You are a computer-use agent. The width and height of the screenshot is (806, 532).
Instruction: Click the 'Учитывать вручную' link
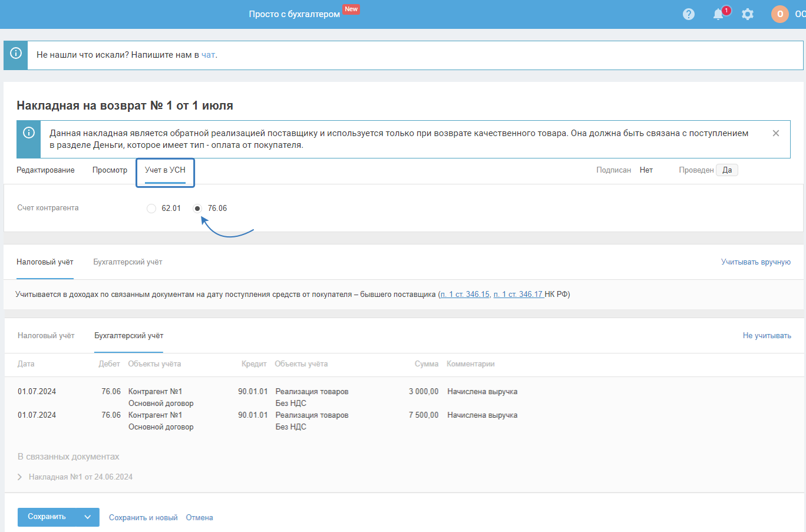pyautogui.click(x=755, y=262)
